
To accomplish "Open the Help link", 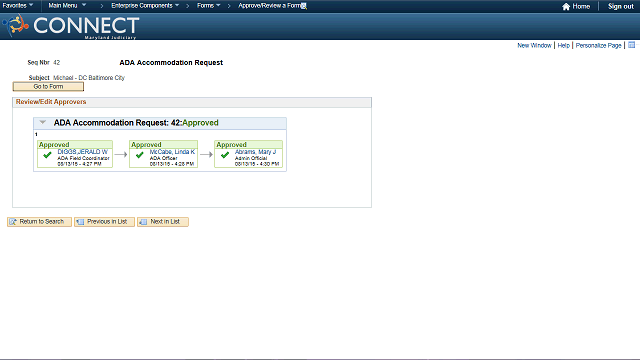I will (563, 45).
